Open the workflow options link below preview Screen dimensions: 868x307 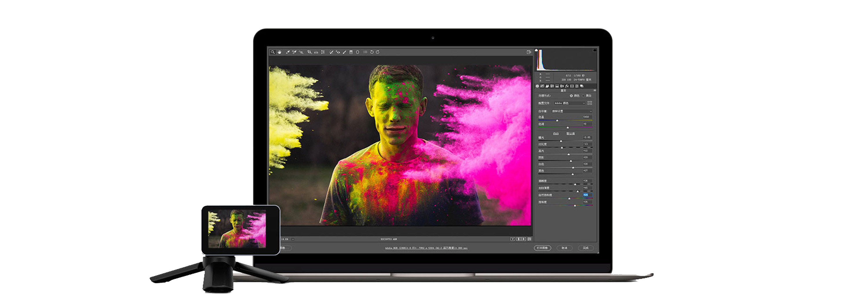pos(426,248)
